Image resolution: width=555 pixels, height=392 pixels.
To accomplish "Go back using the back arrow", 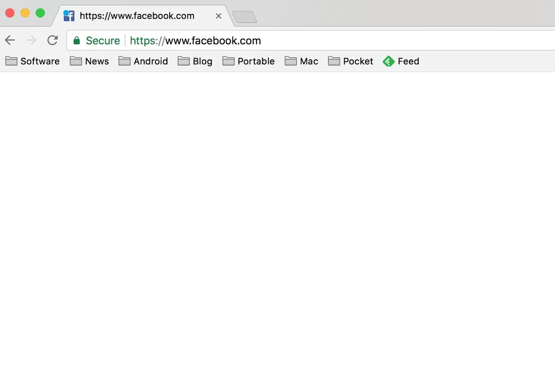I will (x=10, y=40).
